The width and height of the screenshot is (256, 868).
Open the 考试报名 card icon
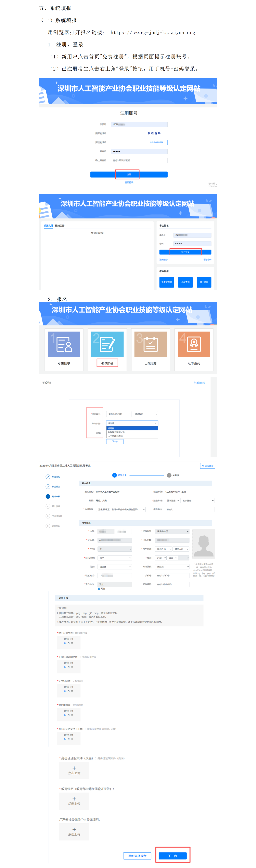click(107, 344)
